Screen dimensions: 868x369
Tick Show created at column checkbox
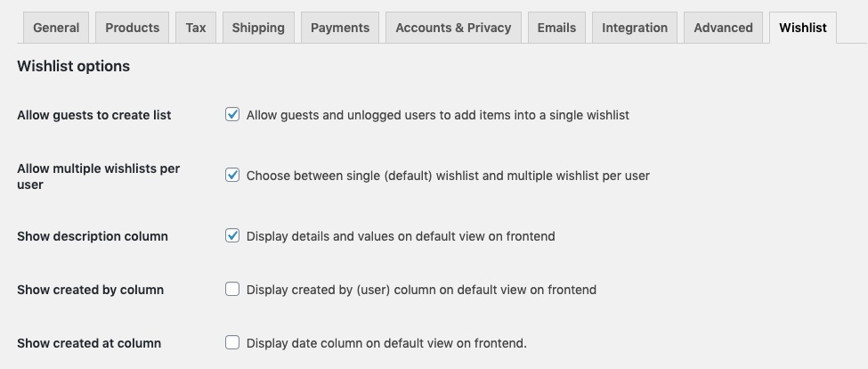pos(232,342)
